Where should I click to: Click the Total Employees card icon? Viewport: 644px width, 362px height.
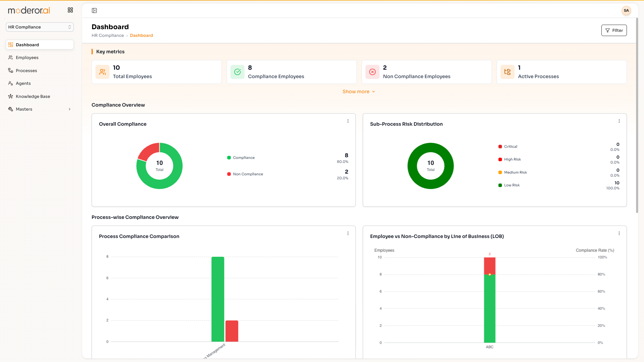click(102, 72)
